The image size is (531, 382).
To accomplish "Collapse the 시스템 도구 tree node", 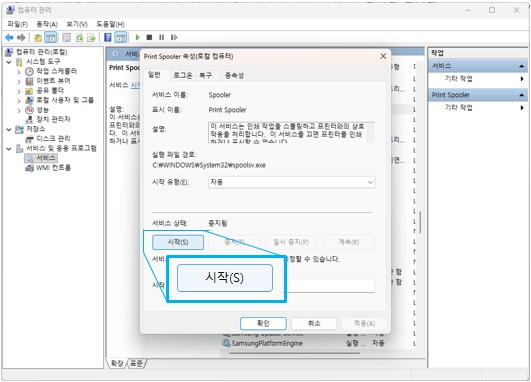I will (x=9, y=62).
